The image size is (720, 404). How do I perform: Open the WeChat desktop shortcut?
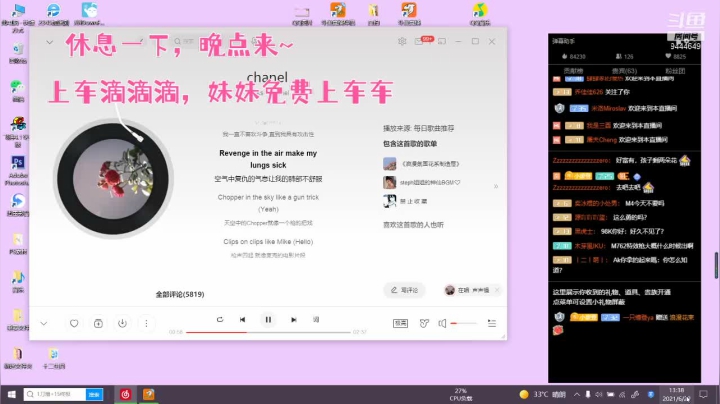point(17,90)
